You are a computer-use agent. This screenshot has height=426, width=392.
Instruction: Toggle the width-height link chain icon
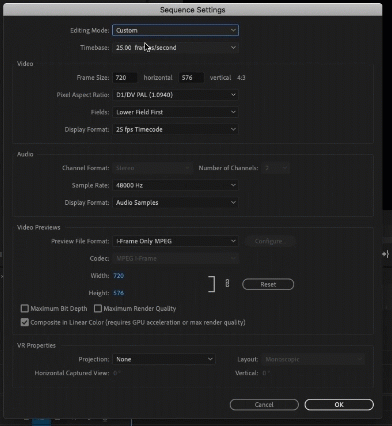pos(227,283)
